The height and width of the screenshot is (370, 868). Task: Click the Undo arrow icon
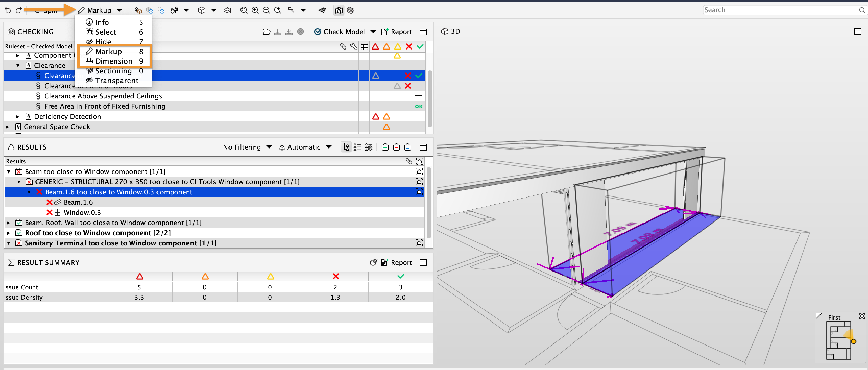[x=8, y=10]
